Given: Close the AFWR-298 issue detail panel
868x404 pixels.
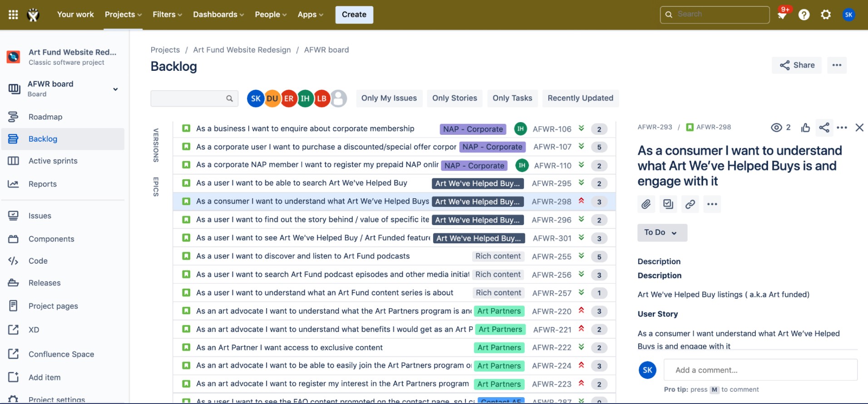Looking at the screenshot, I should (859, 128).
